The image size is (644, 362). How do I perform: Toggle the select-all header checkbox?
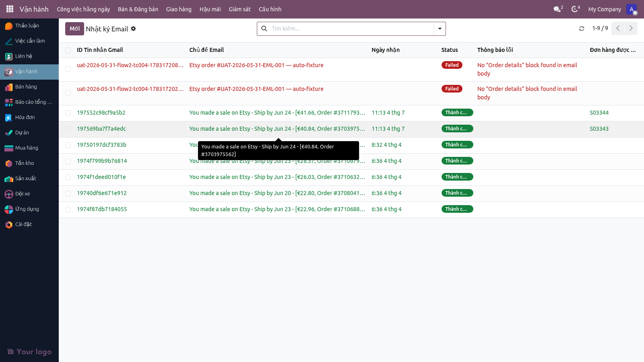68,50
